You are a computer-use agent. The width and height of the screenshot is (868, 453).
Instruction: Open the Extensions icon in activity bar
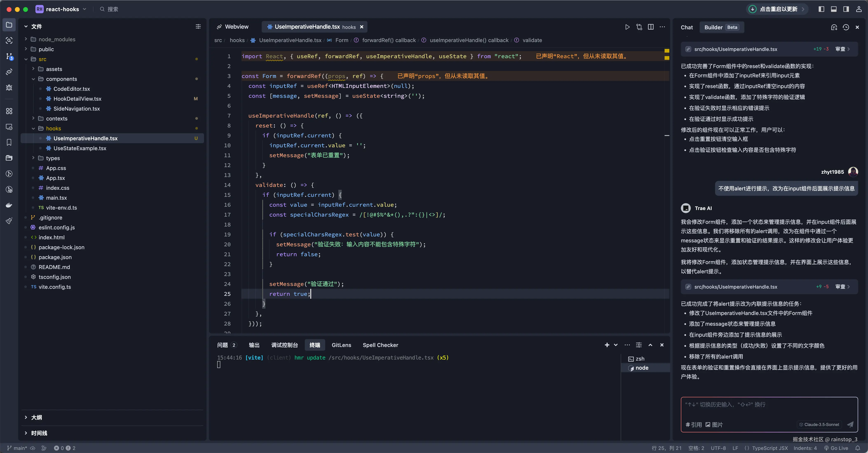coord(9,111)
